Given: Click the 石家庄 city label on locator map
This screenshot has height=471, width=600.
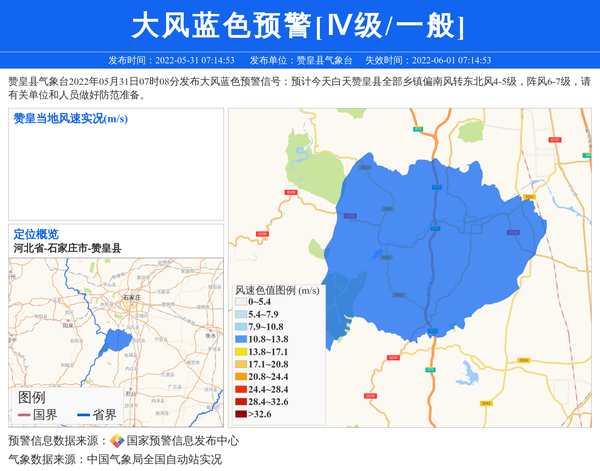Looking at the screenshot, I should (x=127, y=298).
